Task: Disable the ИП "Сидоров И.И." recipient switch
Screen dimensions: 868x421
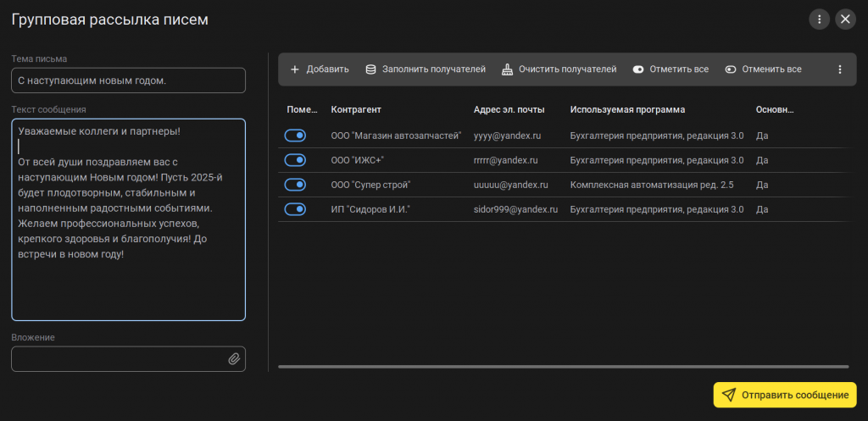Action: pos(295,209)
